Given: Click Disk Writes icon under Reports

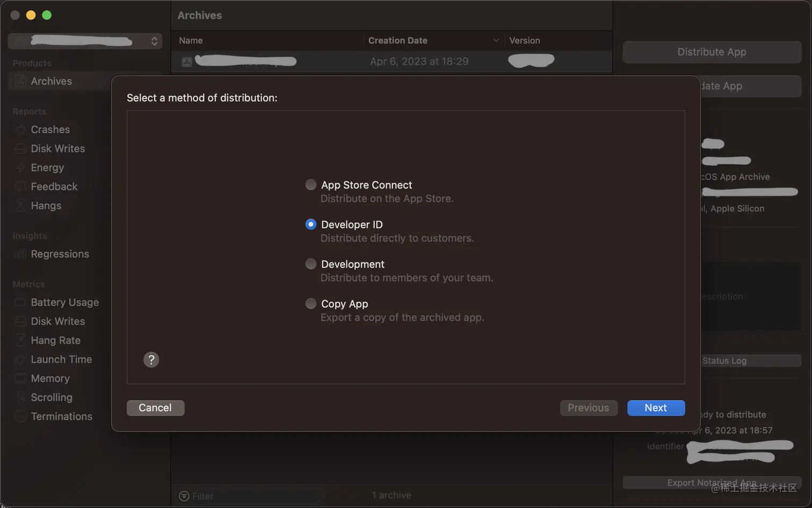Looking at the screenshot, I should [x=20, y=149].
